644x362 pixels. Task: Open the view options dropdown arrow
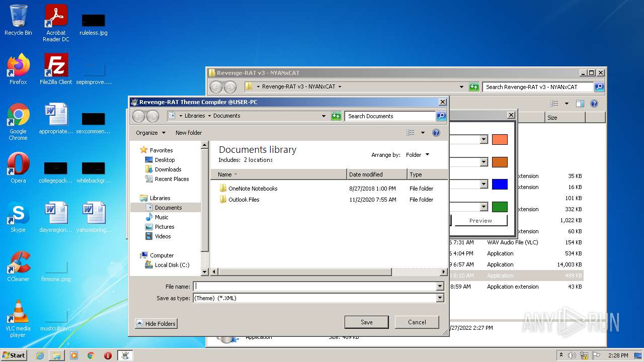tap(423, 133)
